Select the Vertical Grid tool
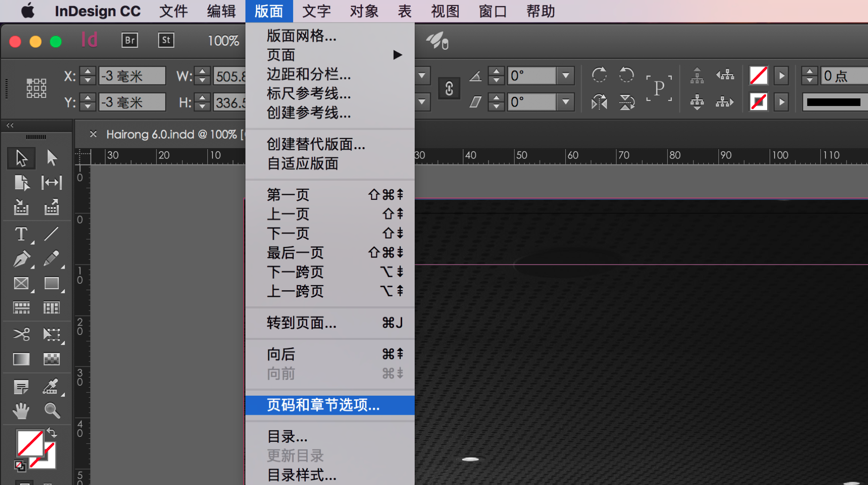The height and width of the screenshot is (485, 868). click(x=52, y=308)
